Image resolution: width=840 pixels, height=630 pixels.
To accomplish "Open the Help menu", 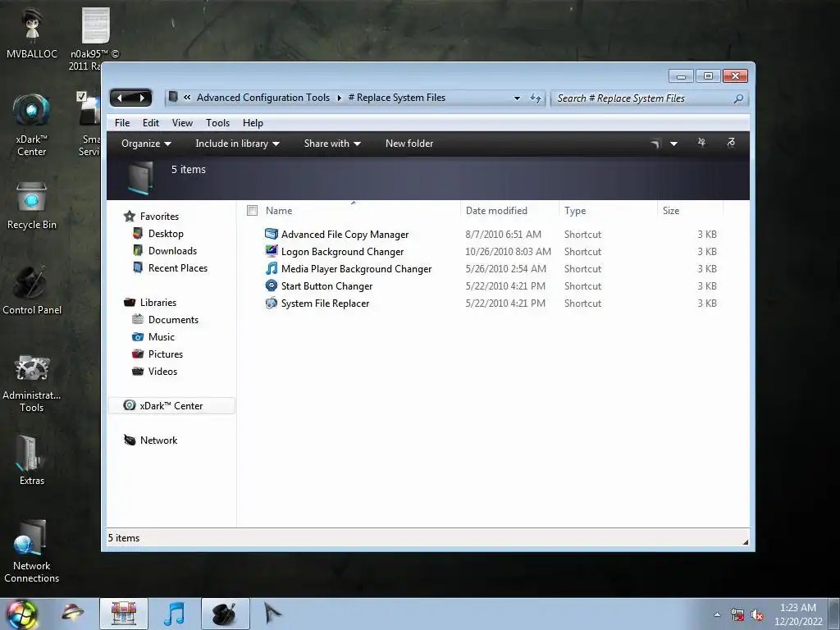I will coord(253,123).
